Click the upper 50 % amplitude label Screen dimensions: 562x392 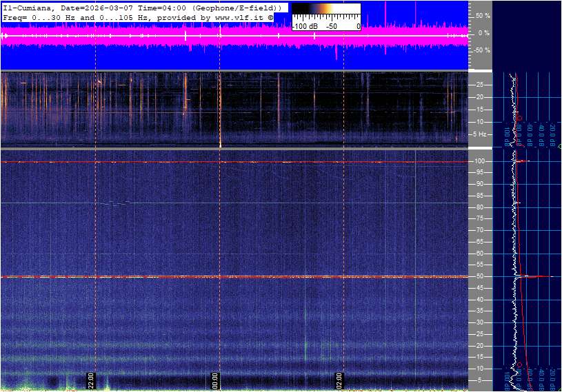(482, 15)
